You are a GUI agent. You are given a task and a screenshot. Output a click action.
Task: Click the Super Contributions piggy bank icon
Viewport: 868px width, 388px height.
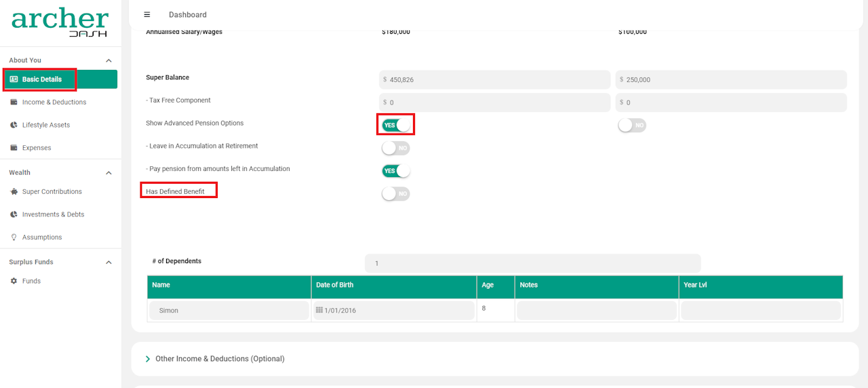click(14, 192)
